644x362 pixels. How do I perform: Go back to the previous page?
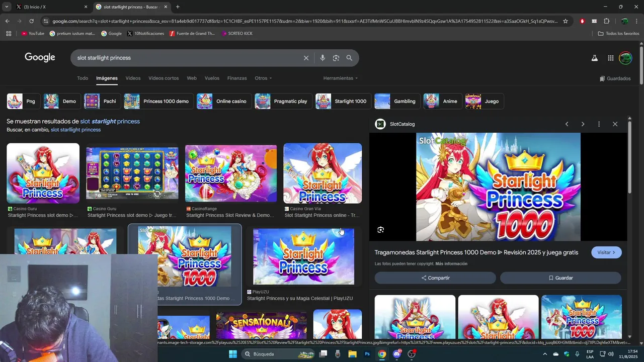pos(7,21)
